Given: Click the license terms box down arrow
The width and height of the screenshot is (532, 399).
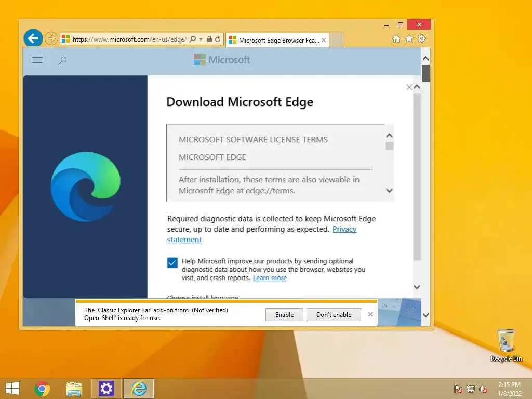Looking at the screenshot, I should coord(390,190).
